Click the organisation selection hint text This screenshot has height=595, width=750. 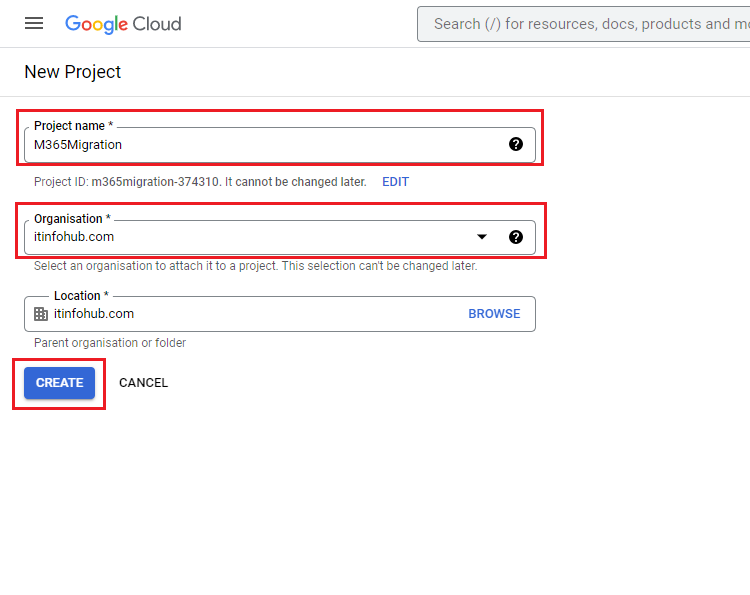(255, 266)
